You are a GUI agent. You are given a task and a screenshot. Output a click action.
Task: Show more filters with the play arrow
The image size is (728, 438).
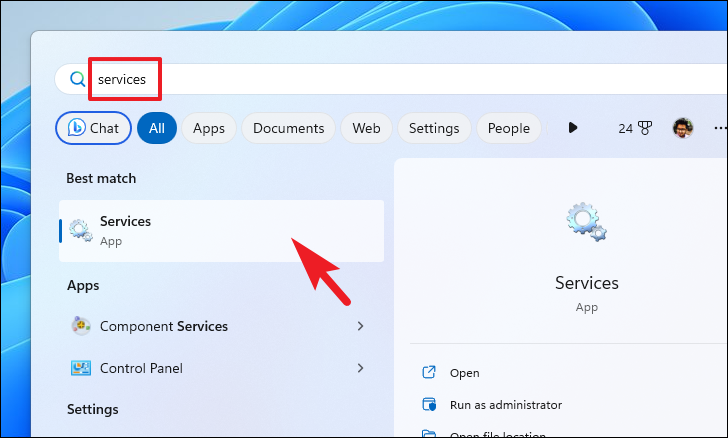(x=573, y=128)
